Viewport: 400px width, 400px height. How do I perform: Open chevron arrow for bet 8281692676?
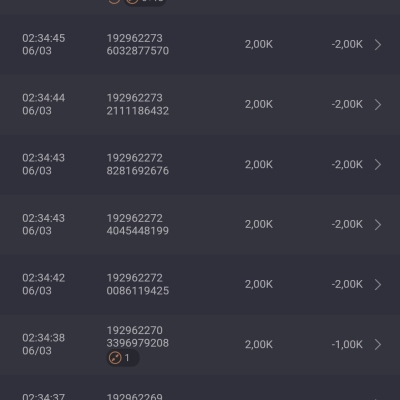[378, 165]
